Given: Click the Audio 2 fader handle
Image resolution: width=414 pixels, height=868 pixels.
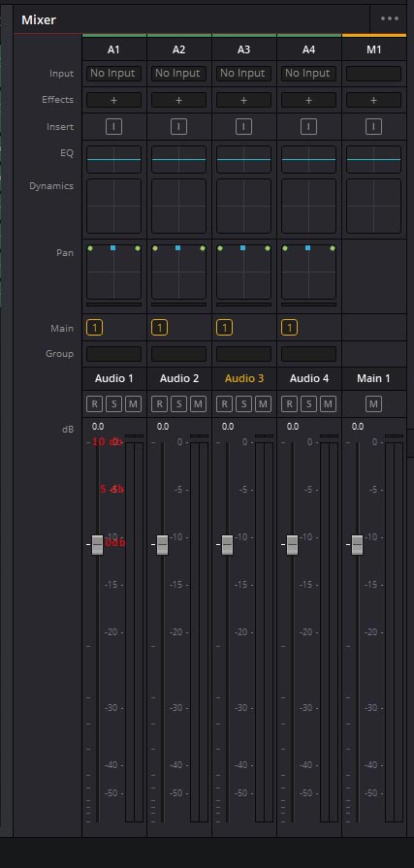Looking at the screenshot, I should click(162, 545).
